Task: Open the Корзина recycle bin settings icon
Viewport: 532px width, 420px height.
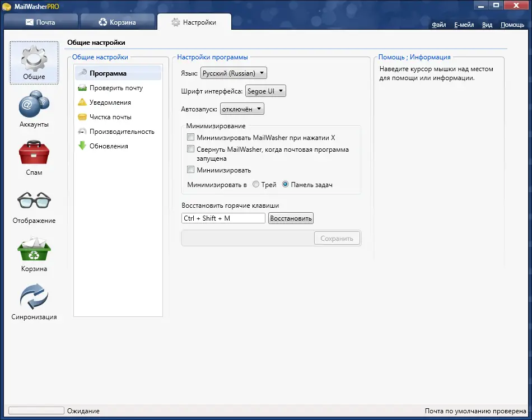Action: (34, 254)
